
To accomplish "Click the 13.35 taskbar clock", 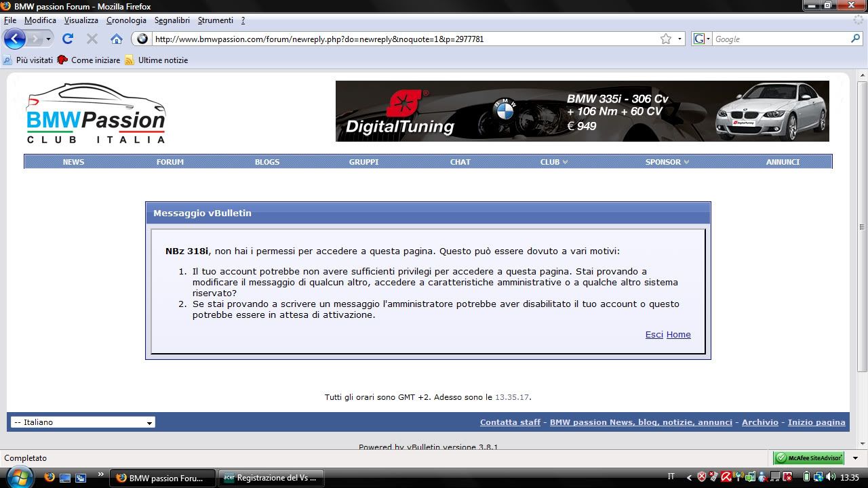I will pos(850,477).
